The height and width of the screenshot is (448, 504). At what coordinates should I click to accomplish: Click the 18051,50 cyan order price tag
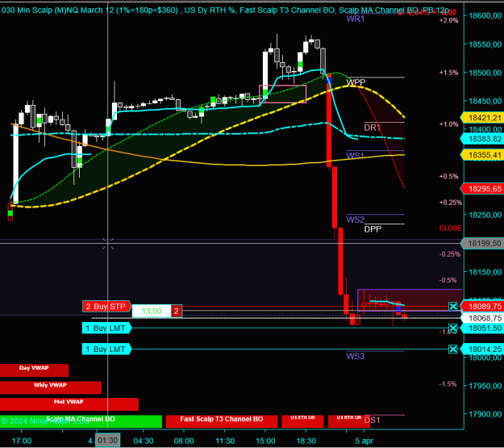click(x=482, y=329)
